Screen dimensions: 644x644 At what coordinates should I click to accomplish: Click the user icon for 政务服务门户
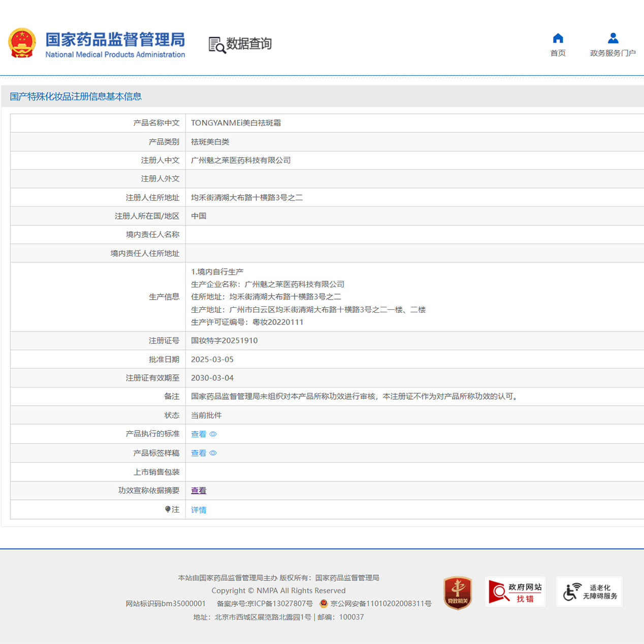pyautogui.click(x=613, y=38)
